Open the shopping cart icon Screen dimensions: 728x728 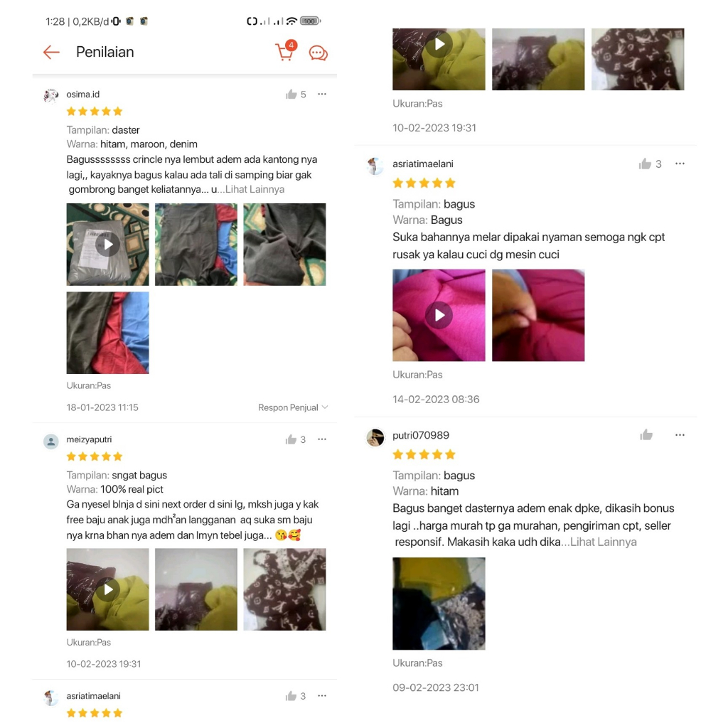[286, 51]
